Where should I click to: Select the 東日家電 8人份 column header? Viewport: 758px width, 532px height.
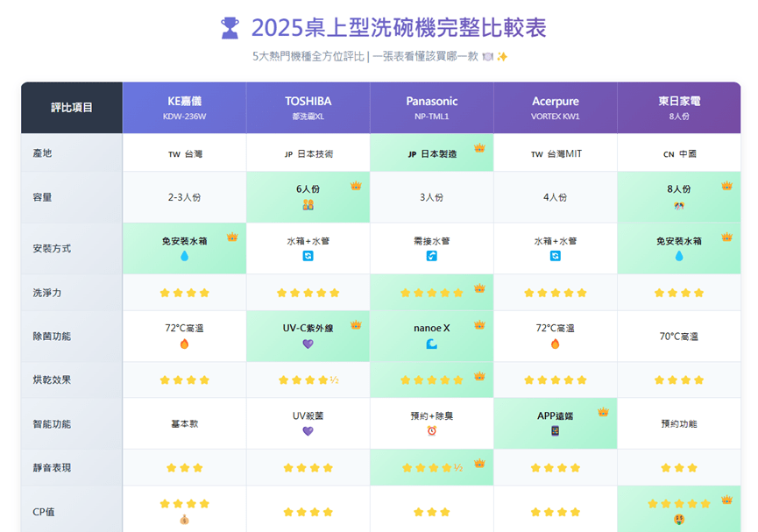point(679,108)
